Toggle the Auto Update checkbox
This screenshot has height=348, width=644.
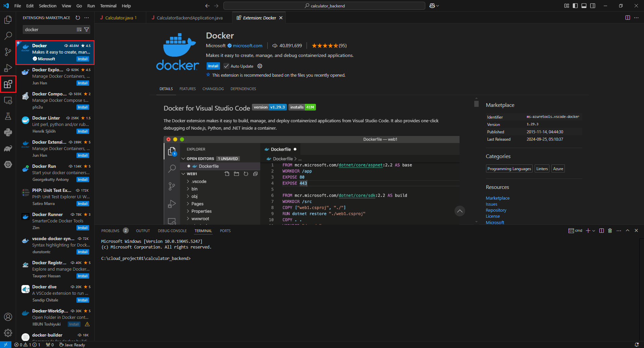226,66
